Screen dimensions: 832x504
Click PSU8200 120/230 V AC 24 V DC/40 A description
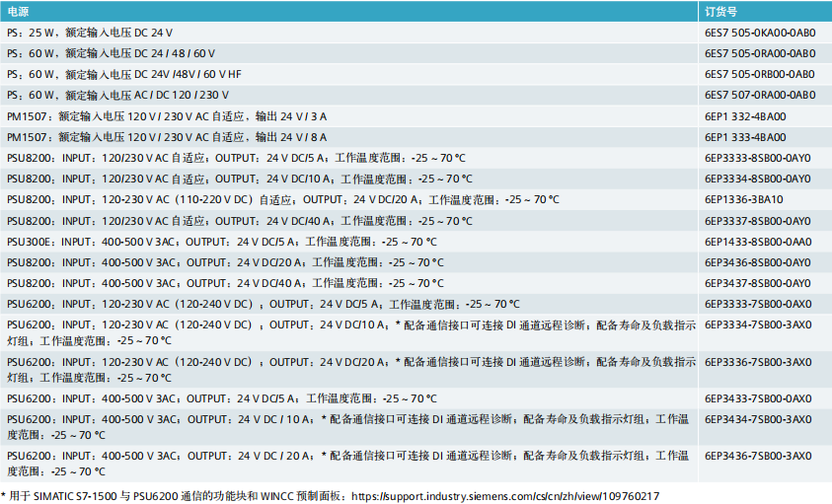(x=239, y=221)
